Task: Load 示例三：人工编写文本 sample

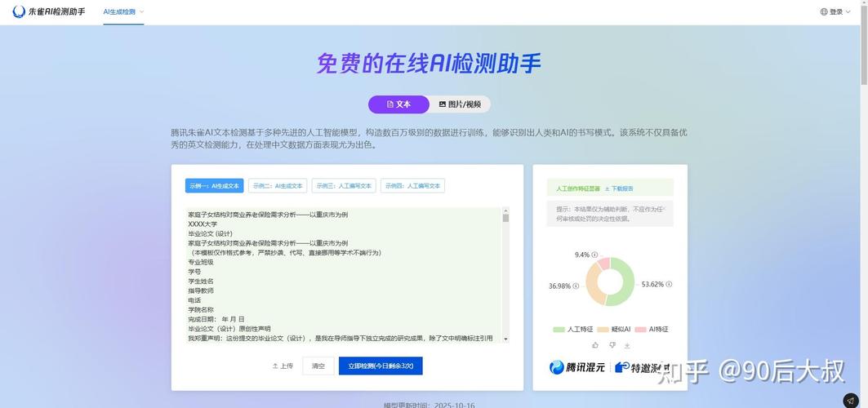Action: tap(344, 186)
